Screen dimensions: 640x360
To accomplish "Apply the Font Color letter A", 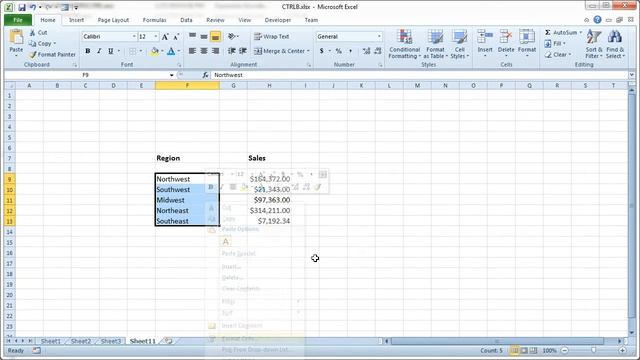I will coord(171,51).
